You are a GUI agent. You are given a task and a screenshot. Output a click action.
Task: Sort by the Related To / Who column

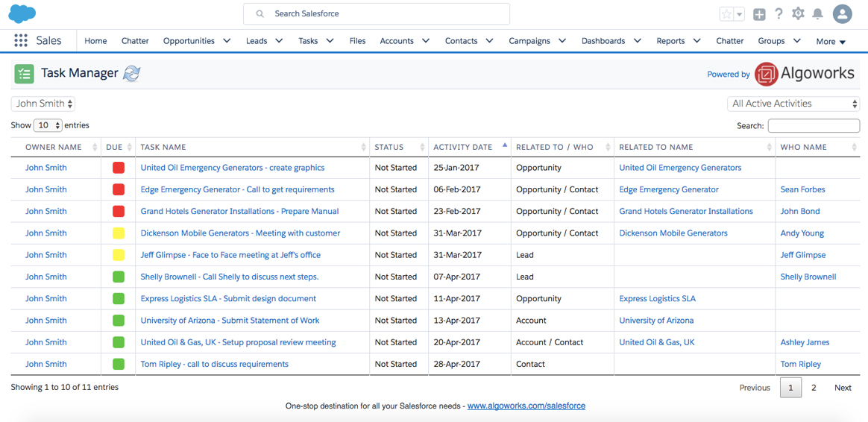[562, 148]
